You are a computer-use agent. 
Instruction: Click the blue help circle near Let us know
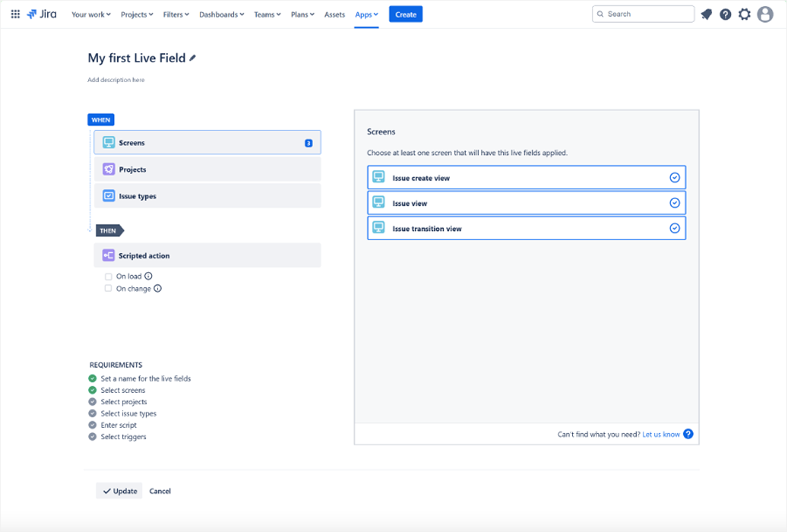coord(688,434)
